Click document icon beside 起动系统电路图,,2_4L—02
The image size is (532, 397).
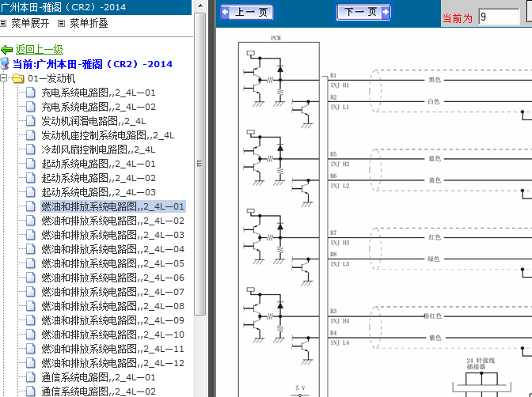[31, 178]
